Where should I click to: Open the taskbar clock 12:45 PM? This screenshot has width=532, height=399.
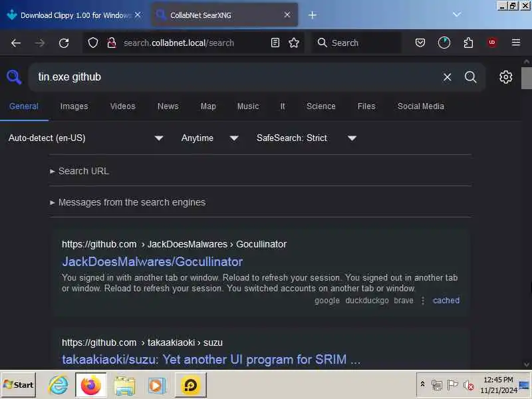point(498,385)
